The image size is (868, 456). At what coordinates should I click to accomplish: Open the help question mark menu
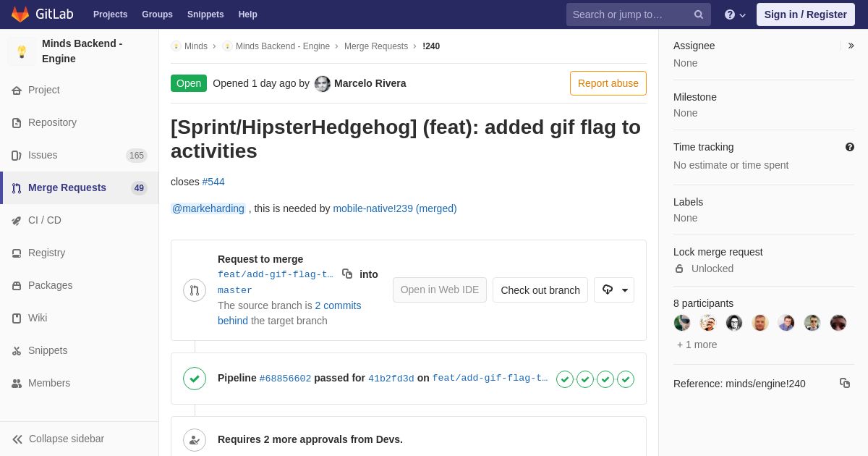735,14
